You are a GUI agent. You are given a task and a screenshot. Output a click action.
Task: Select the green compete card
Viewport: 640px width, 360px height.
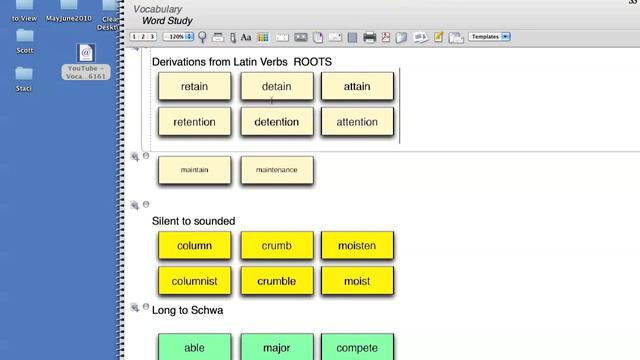click(358, 347)
